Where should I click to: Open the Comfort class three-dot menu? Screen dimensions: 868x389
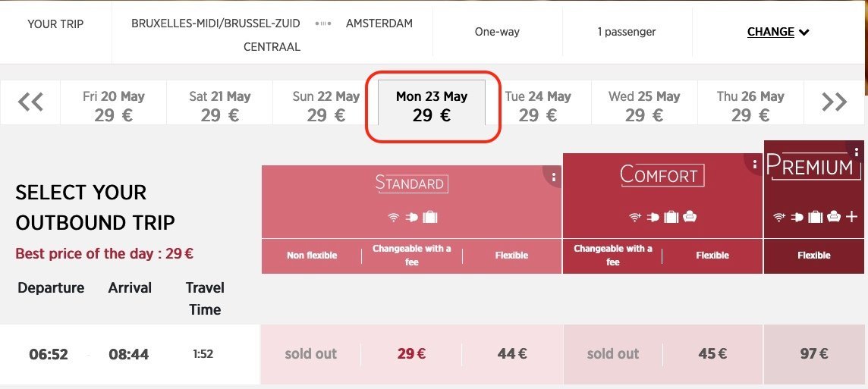[x=754, y=165]
